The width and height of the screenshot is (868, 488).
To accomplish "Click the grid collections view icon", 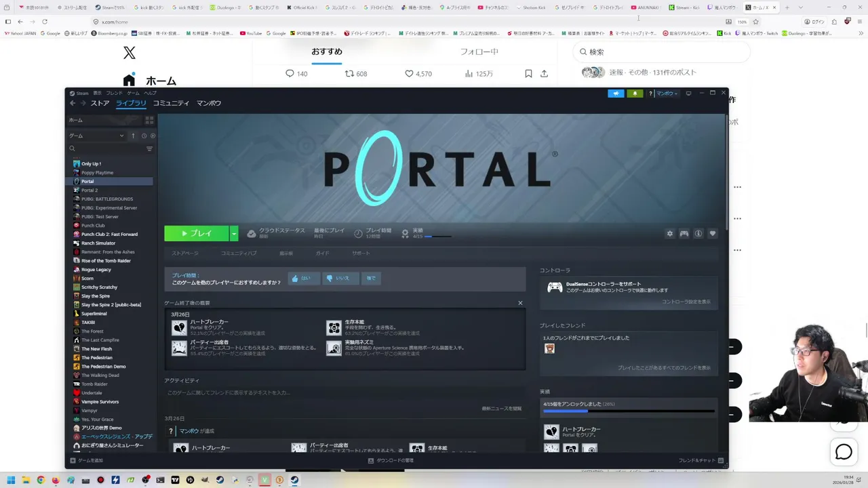I will pyautogui.click(x=149, y=120).
